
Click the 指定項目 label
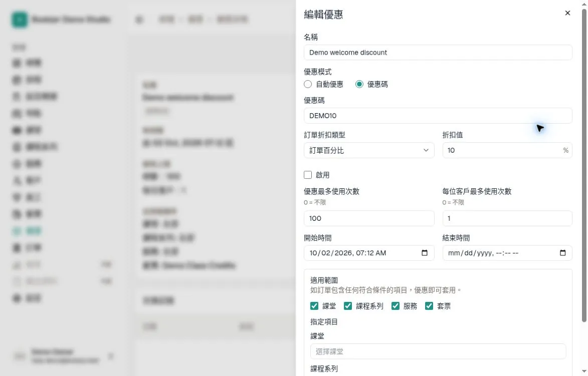324,322
